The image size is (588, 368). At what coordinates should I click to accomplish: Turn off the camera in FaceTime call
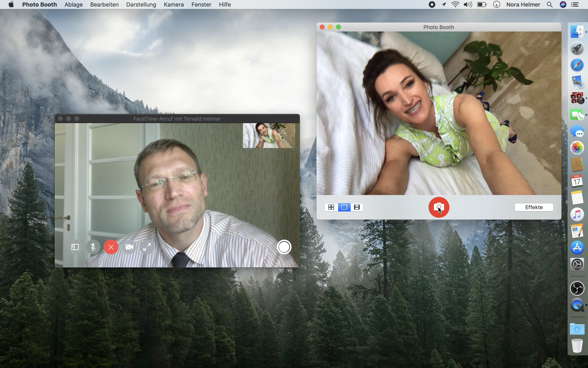129,247
